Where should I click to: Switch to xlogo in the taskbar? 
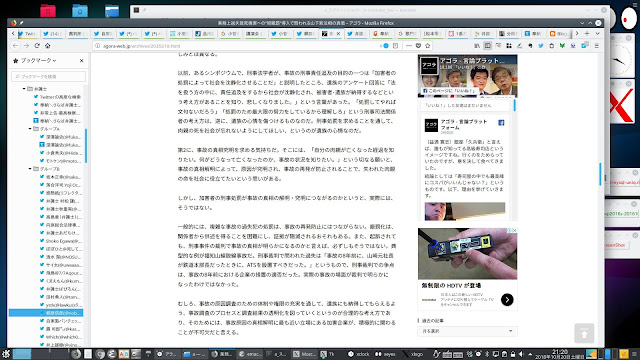413,354
